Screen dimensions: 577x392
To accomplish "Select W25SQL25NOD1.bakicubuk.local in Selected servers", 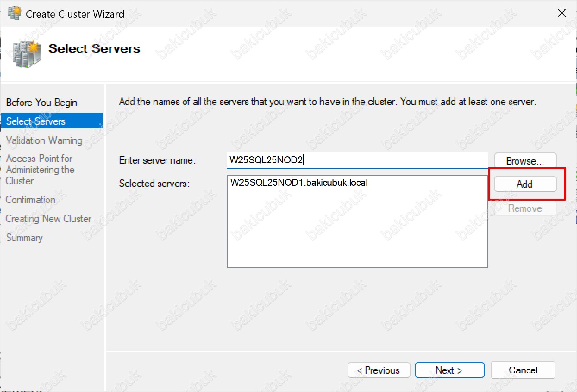I will point(299,183).
